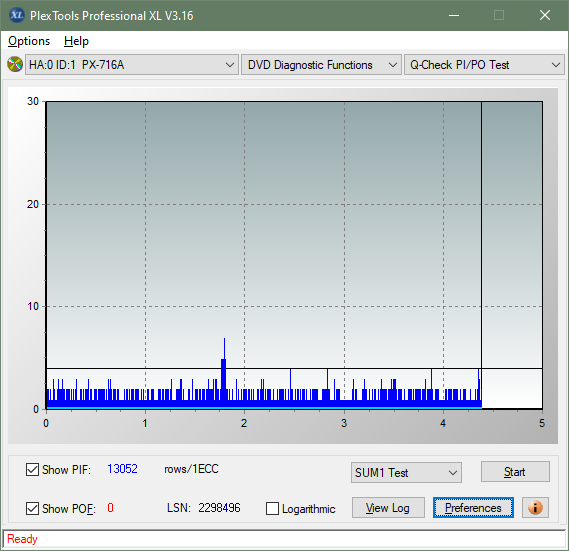Start the Q-Check test
The width and height of the screenshot is (569, 551).
point(515,472)
